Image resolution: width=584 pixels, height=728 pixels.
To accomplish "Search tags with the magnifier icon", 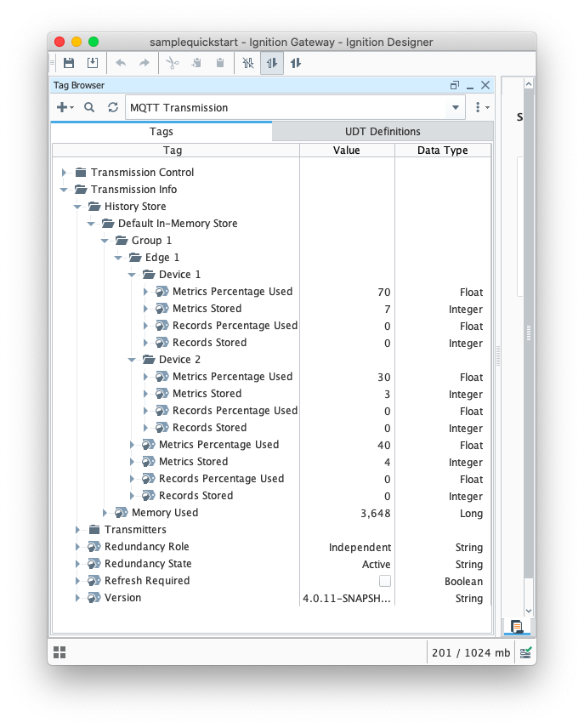I will point(89,108).
